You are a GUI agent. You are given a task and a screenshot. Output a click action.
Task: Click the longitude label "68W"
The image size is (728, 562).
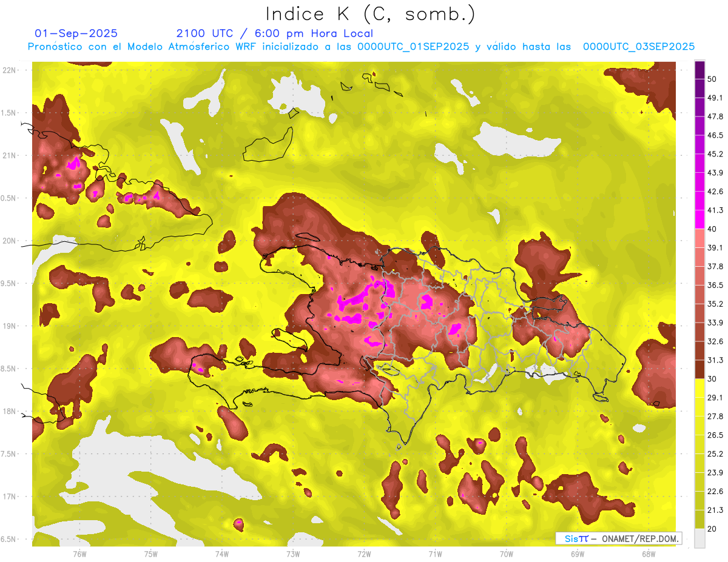click(649, 554)
